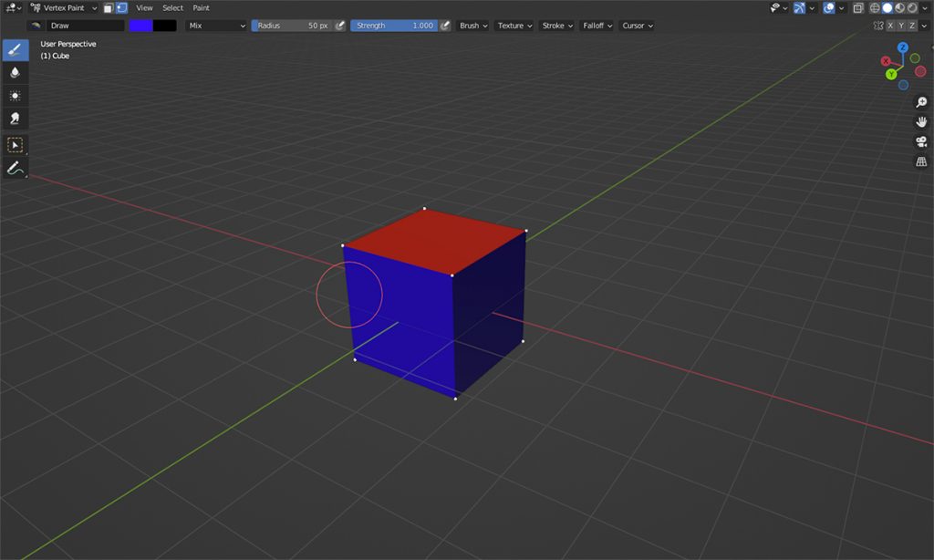Viewport: 934px width, 560px height.
Task: Click the '(1) Cube' object label
Action: click(55, 56)
